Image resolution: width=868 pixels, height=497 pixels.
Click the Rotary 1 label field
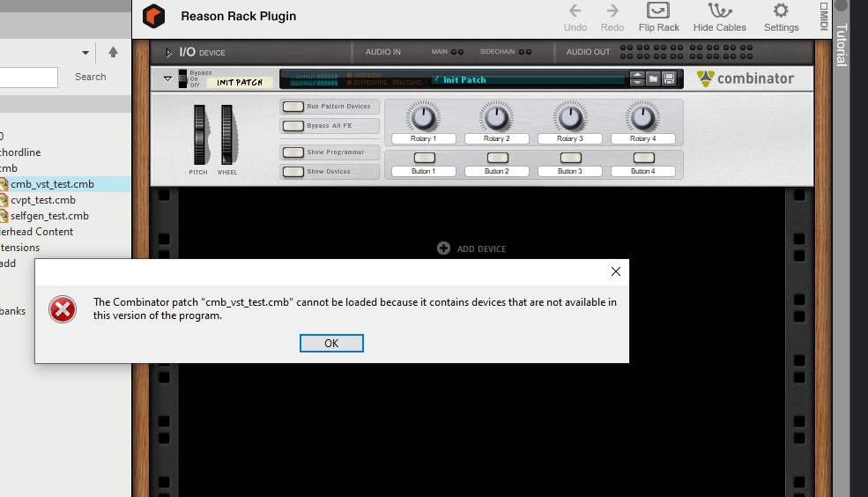click(424, 139)
